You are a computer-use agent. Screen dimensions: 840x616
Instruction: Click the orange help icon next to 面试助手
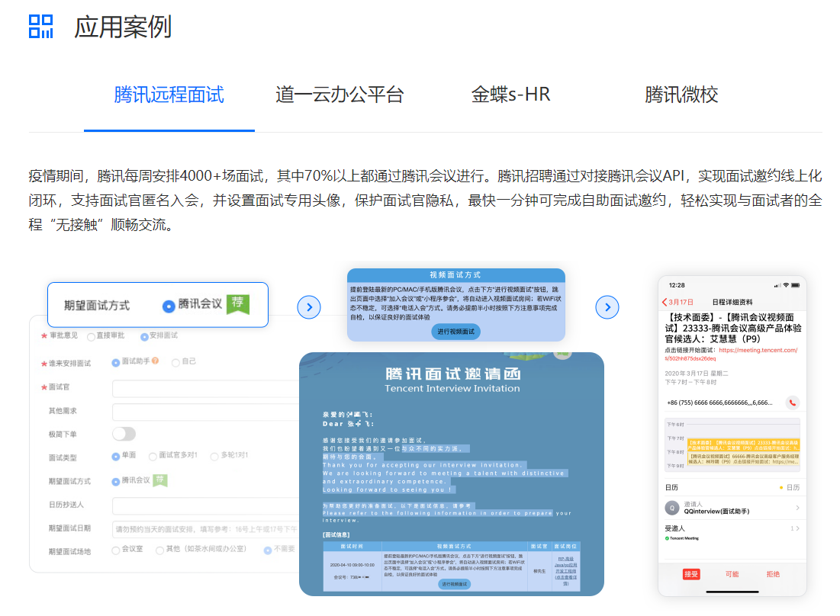click(156, 361)
